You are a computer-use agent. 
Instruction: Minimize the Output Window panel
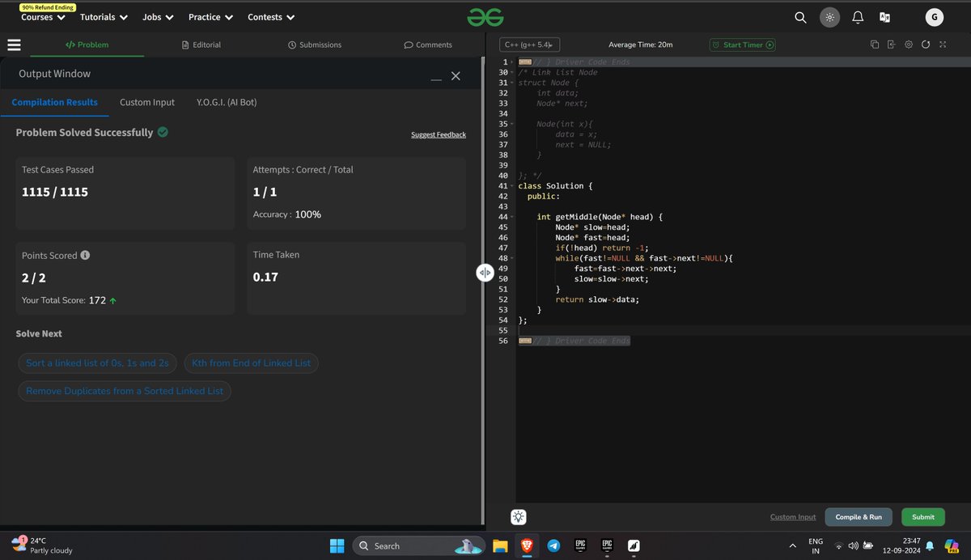click(436, 78)
